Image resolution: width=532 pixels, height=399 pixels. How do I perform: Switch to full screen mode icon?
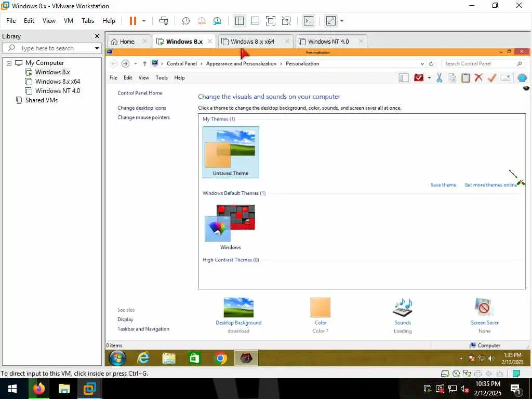270,21
